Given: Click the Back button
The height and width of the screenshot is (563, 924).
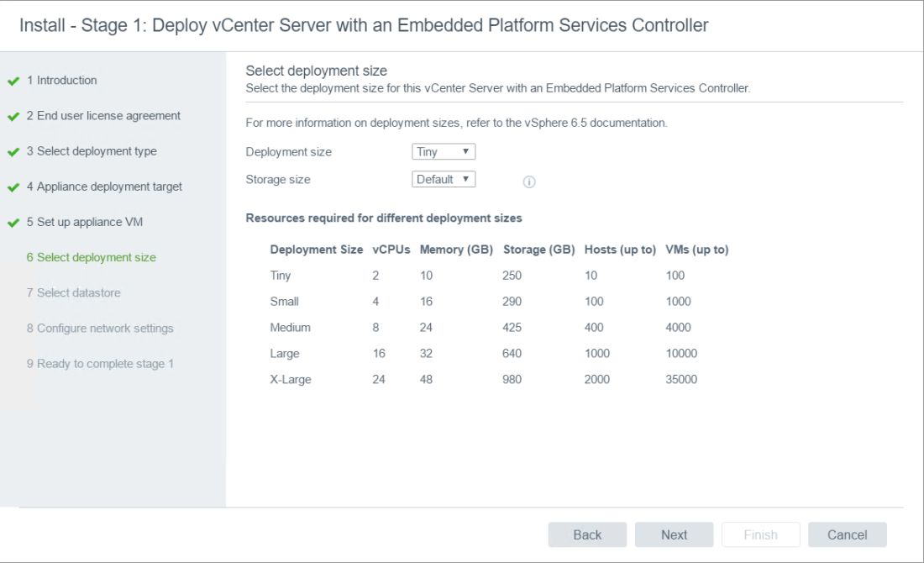Looking at the screenshot, I should click(587, 534).
